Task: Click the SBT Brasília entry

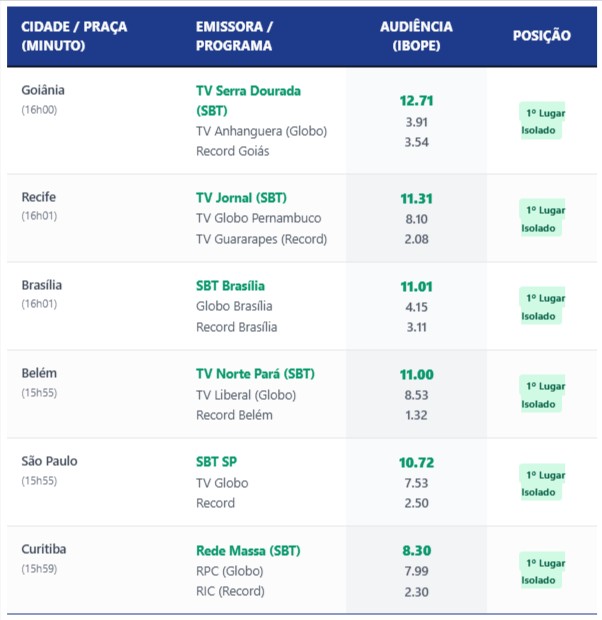Action: tap(230, 286)
